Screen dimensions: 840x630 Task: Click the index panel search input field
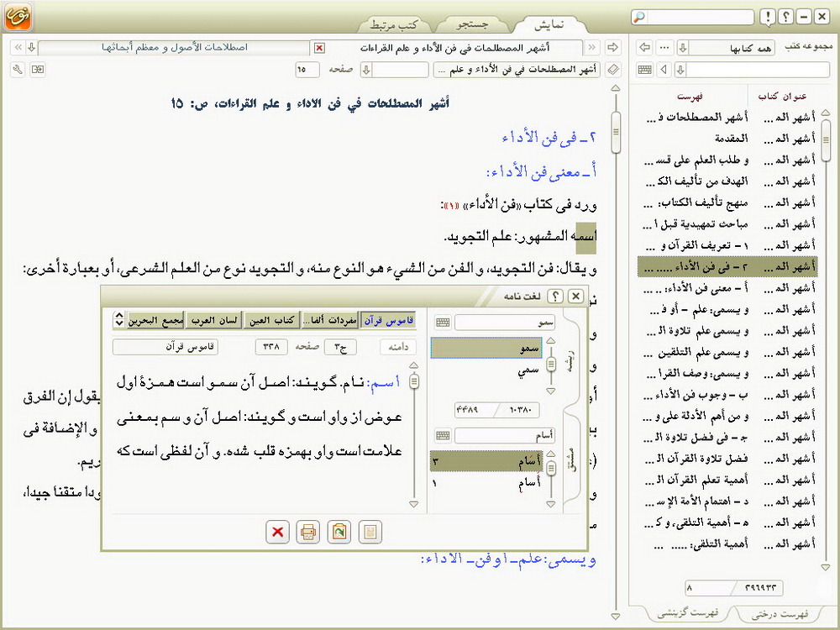click(758, 70)
